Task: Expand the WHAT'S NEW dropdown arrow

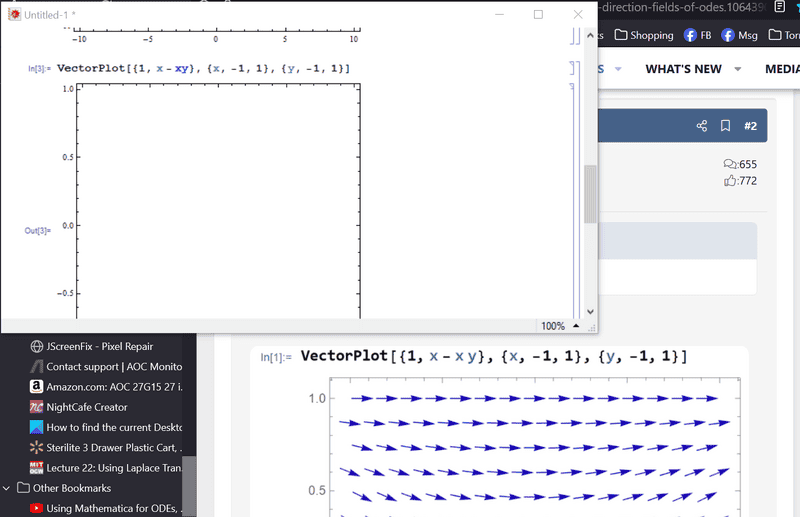Action: [738, 69]
